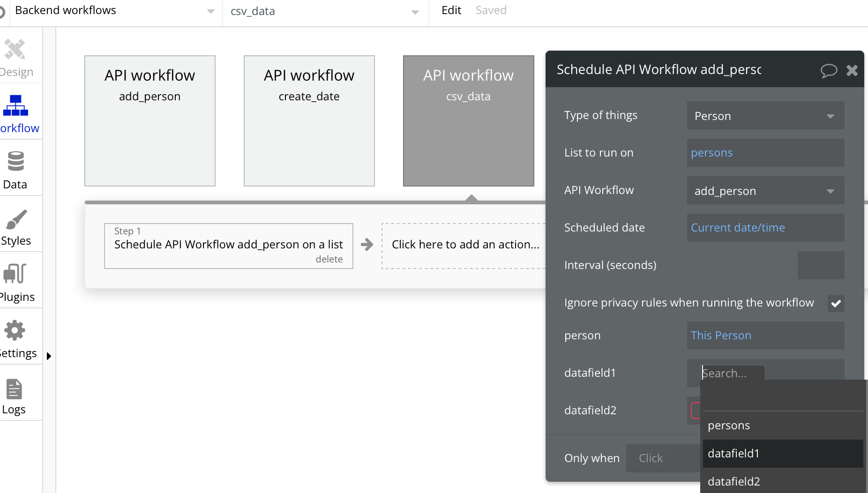Click the Interval (seconds) input field

821,265
